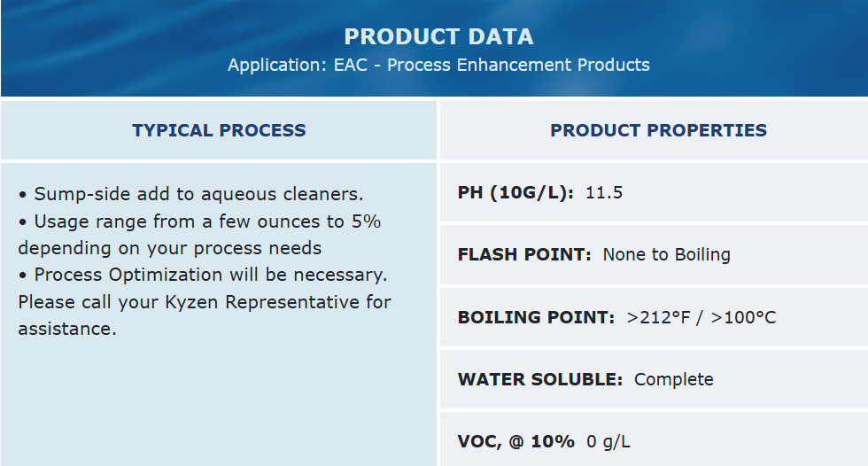Click the PH (10G/L) property label
Image resolution: width=868 pixels, height=466 pixels.
(x=515, y=192)
